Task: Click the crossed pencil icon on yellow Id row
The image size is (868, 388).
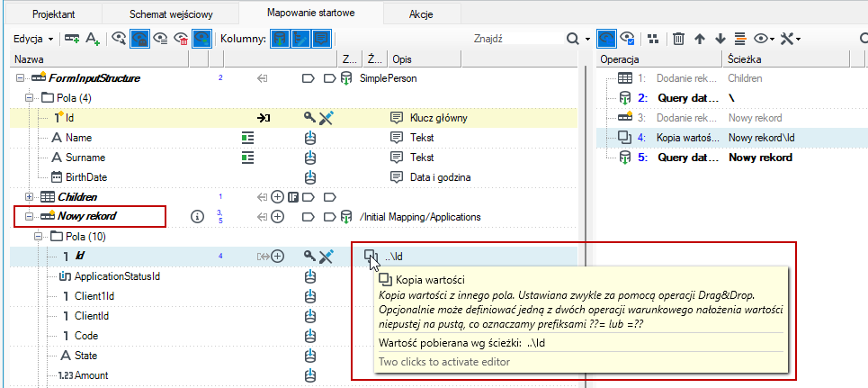Action: (326, 118)
